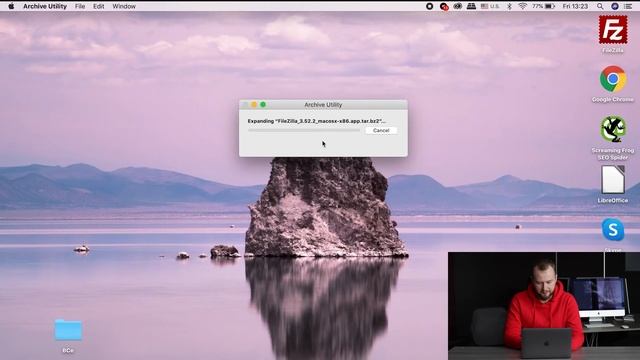Open the Edit menu

98,6
